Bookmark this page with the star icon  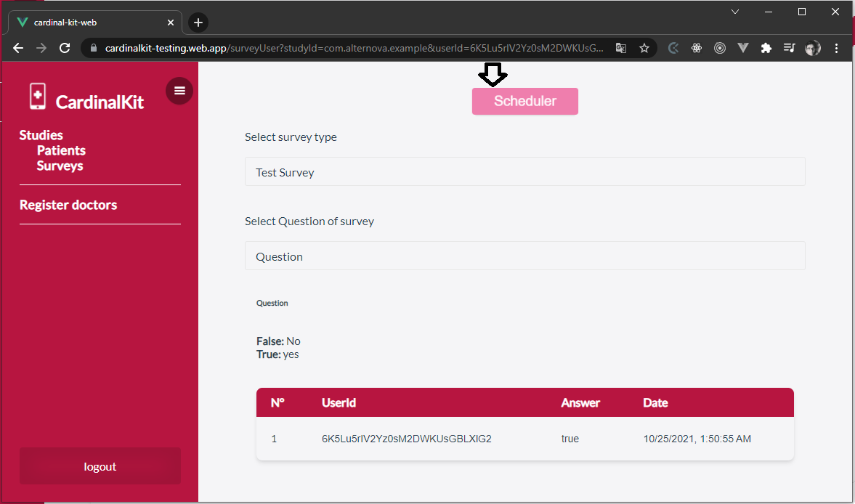click(x=644, y=48)
